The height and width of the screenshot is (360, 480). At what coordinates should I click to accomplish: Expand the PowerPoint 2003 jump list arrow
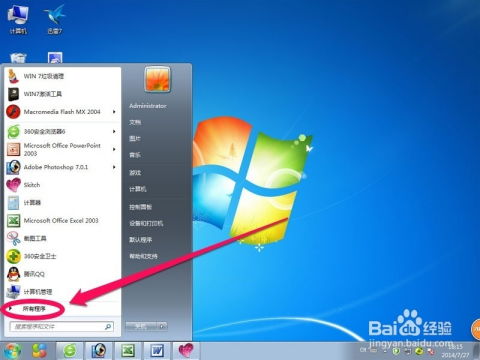pos(114,149)
